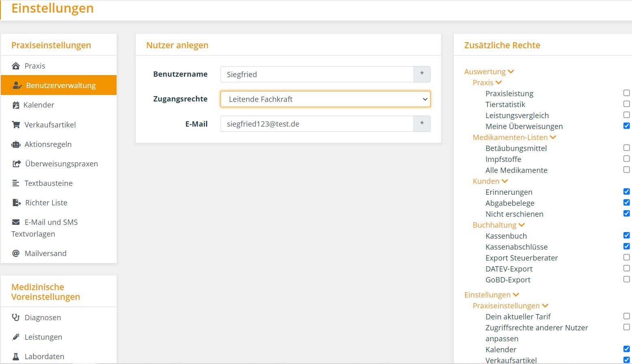
Task: Click the text-lines icon beside Textbausteine
Action: (x=16, y=183)
